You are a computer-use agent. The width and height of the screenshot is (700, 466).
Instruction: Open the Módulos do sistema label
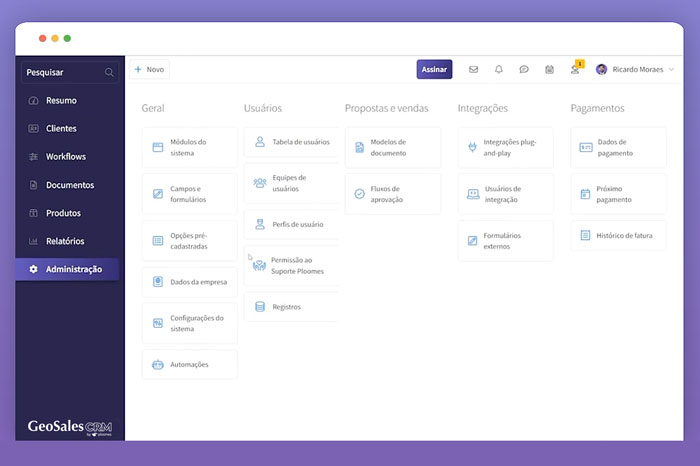(x=188, y=147)
